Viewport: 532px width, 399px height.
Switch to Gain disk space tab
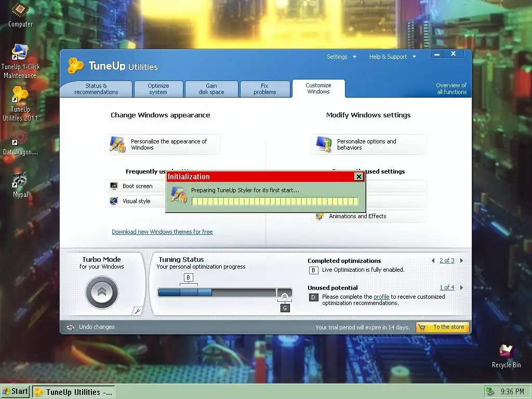click(x=211, y=89)
